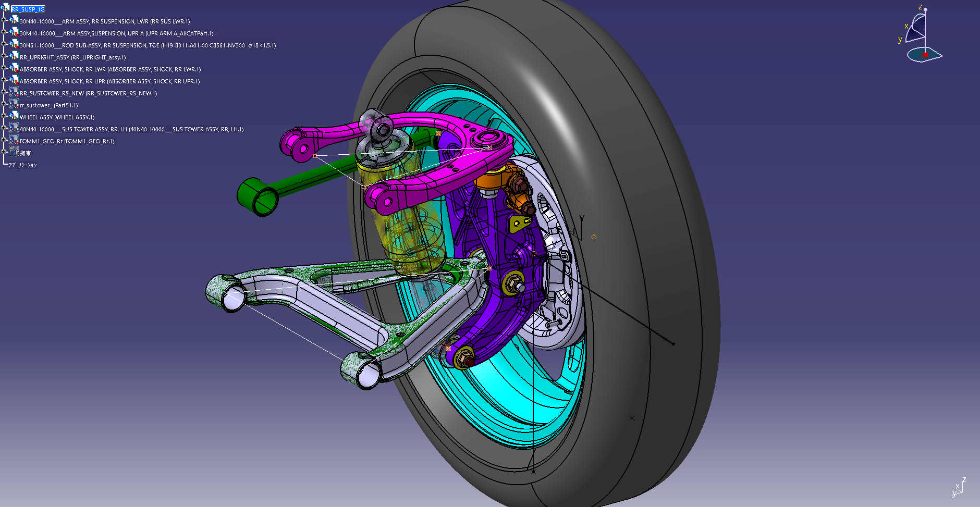Click the RR_SUSP_1G root product icon
Image resolution: width=980 pixels, height=507 pixels.
(x=6, y=8)
